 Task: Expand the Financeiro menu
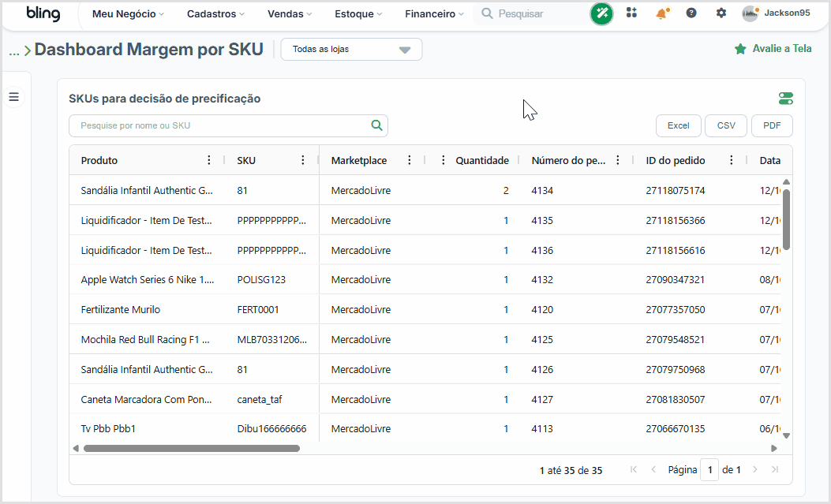click(x=434, y=13)
